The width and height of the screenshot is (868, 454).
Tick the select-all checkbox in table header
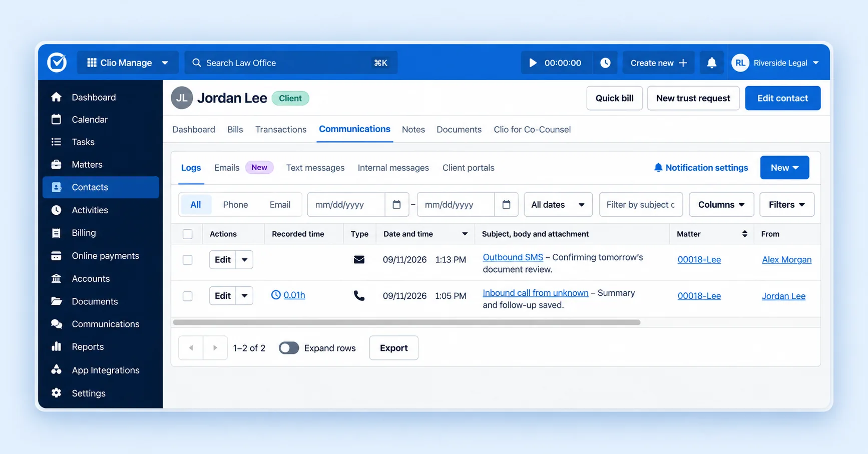(x=188, y=234)
